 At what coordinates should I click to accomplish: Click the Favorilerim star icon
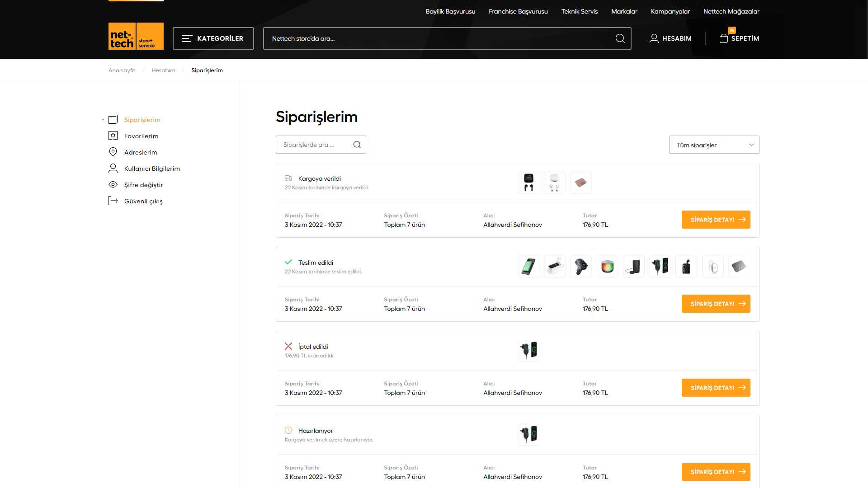[113, 136]
